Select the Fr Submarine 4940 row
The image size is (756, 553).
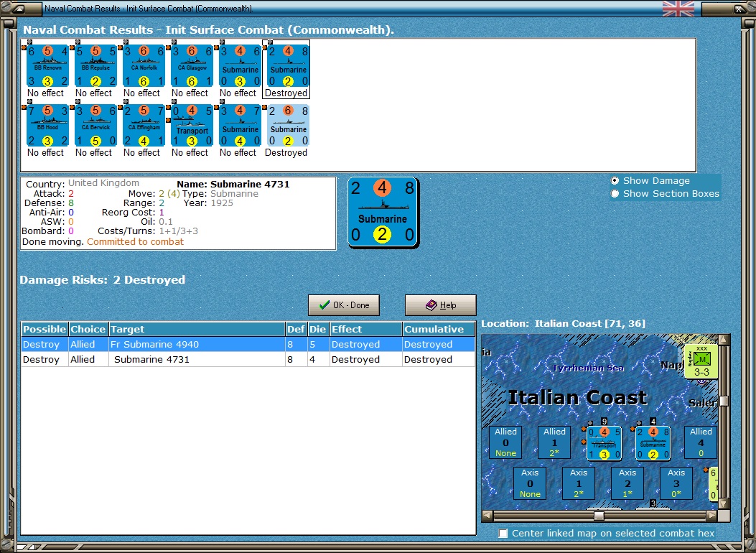248,344
